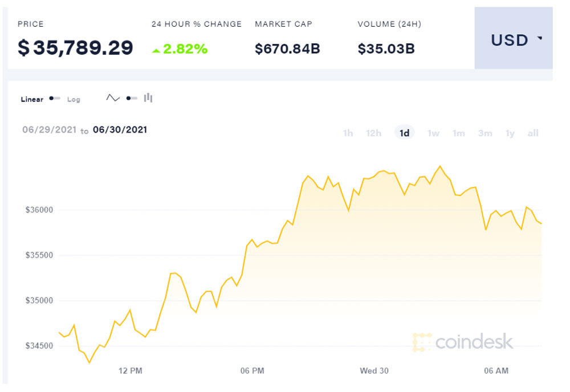Select the 1h time range
The width and height of the screenshot is (570, 392).
(x=348, y=133)
